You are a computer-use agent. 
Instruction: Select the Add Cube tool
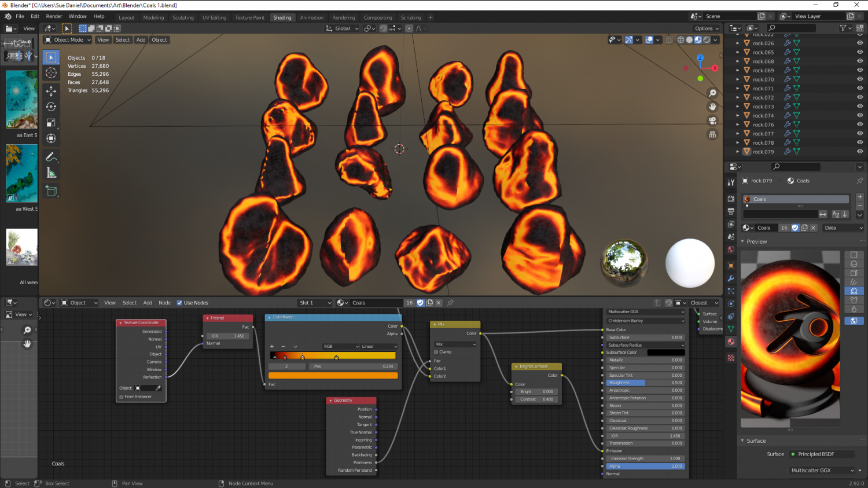tap(51, 191)
